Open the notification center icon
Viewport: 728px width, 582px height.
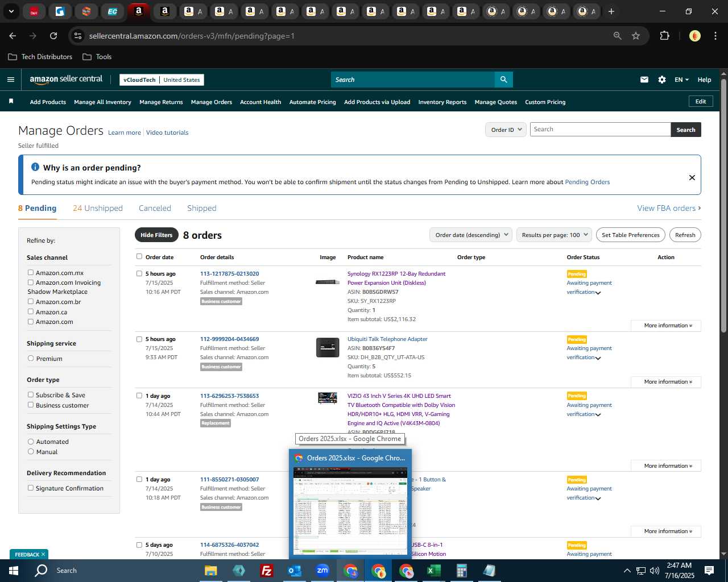pyautogui.click(x=709, y=571)
